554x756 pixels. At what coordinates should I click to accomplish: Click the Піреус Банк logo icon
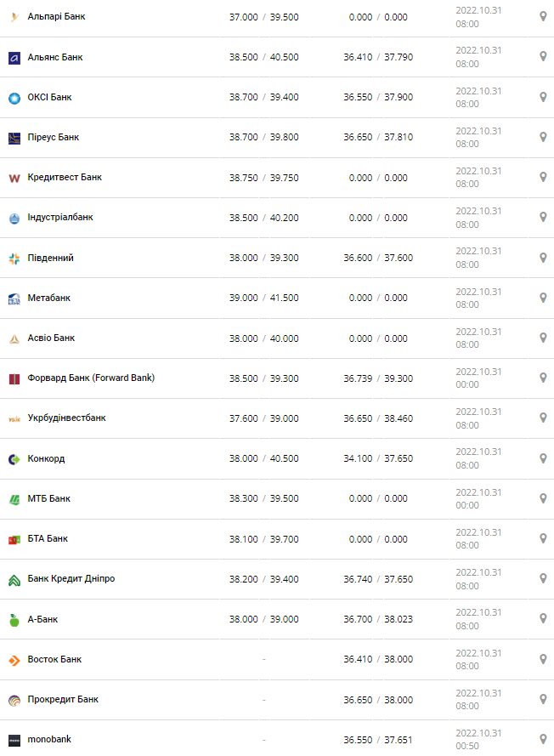(14, 138)
